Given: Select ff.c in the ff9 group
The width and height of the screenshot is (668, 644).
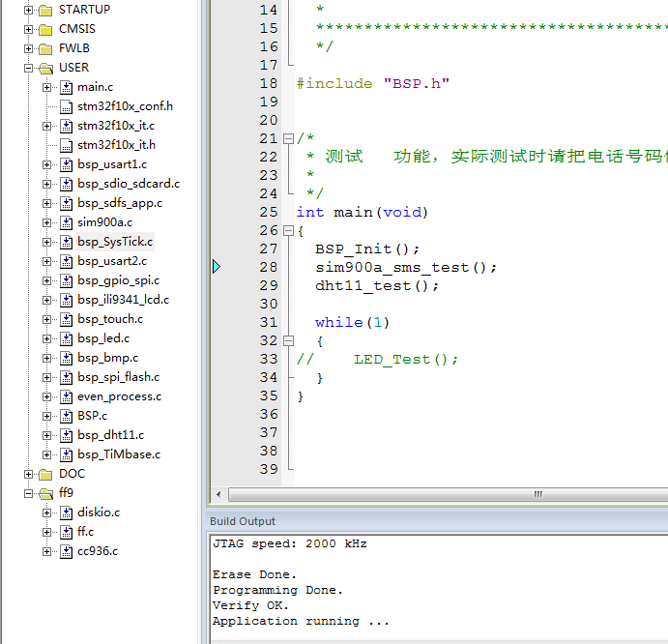Looking at the screenshot, I should (x=85, y=532).
